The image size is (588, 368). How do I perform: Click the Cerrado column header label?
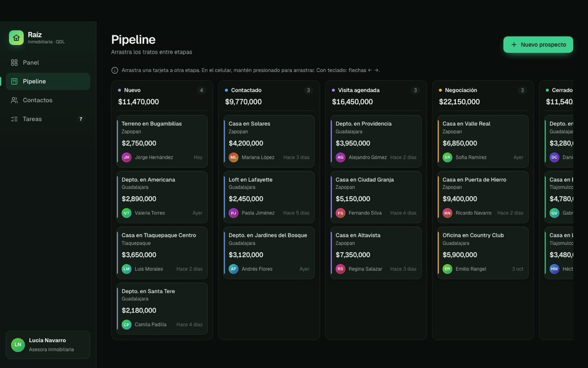tap(562, 90)
